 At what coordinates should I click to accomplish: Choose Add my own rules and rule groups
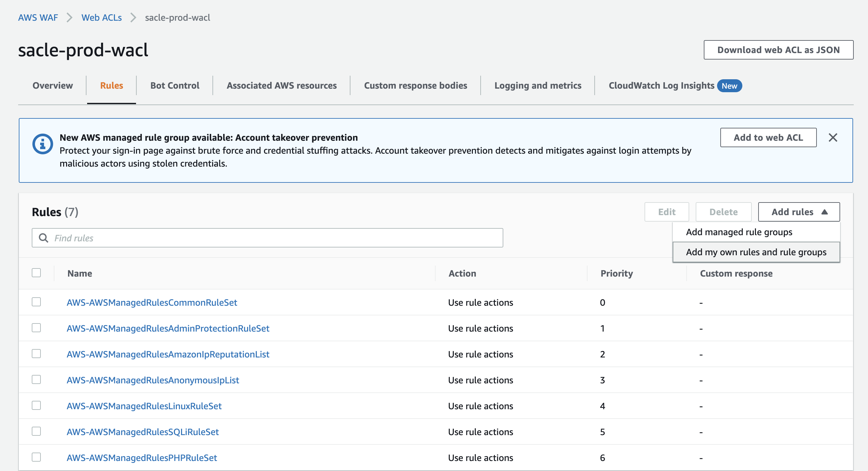click(x=756, y=252)
